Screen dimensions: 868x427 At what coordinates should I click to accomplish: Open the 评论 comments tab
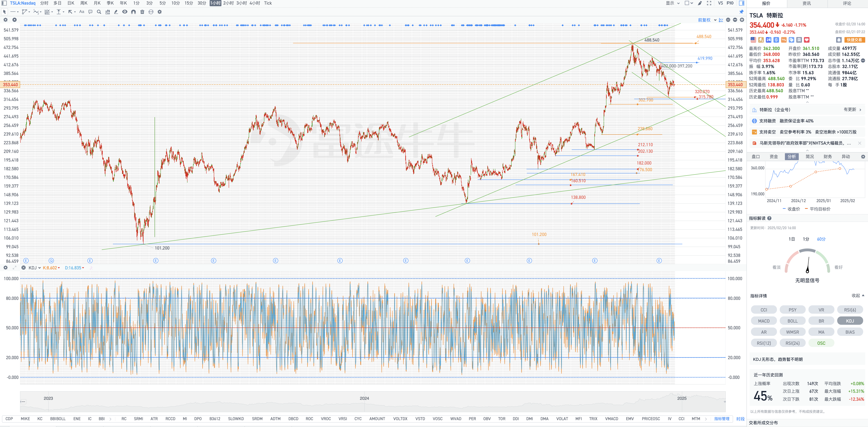pos(847,3)
